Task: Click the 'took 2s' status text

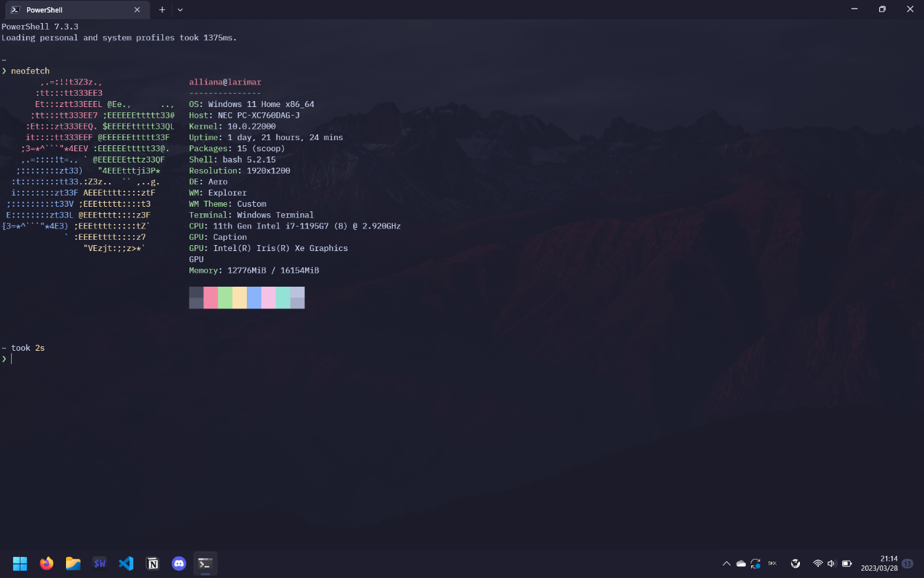Action: coord(28,348)
